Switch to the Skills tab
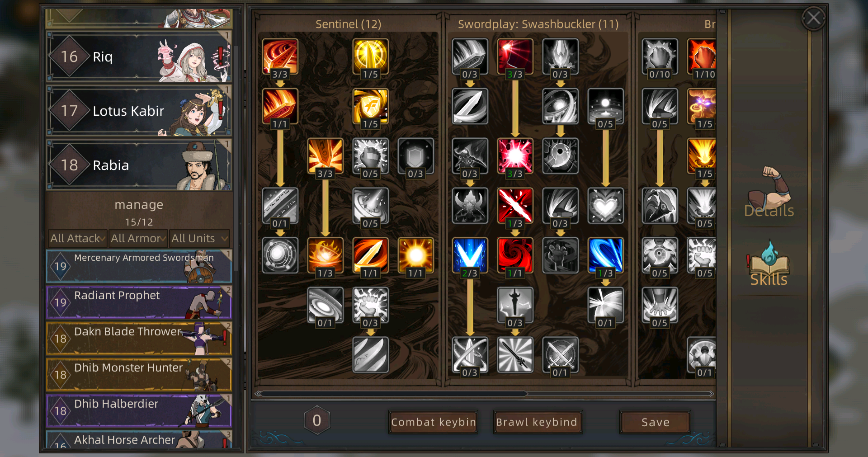868x457 pixels. click(769, 263)
